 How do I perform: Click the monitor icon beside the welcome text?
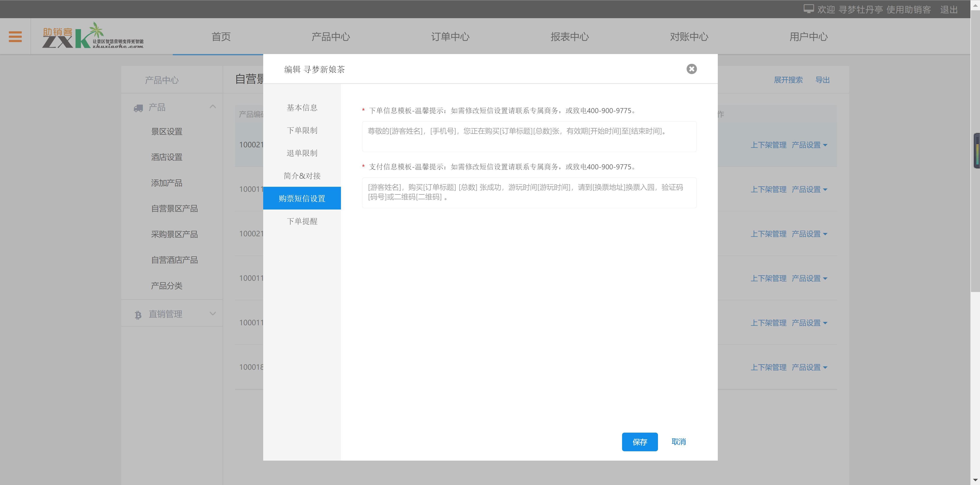click(x=809, y=8)
